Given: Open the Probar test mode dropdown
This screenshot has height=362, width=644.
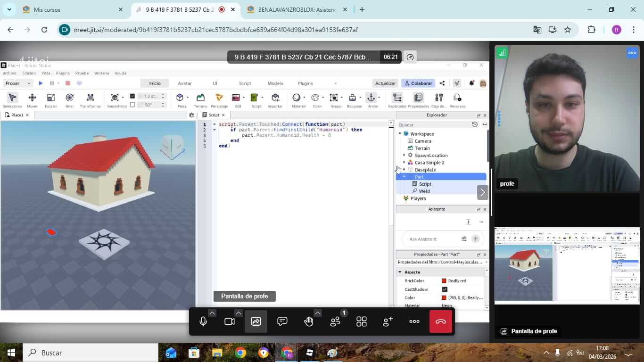Looking at the screenshot, I should coord(18,83).
